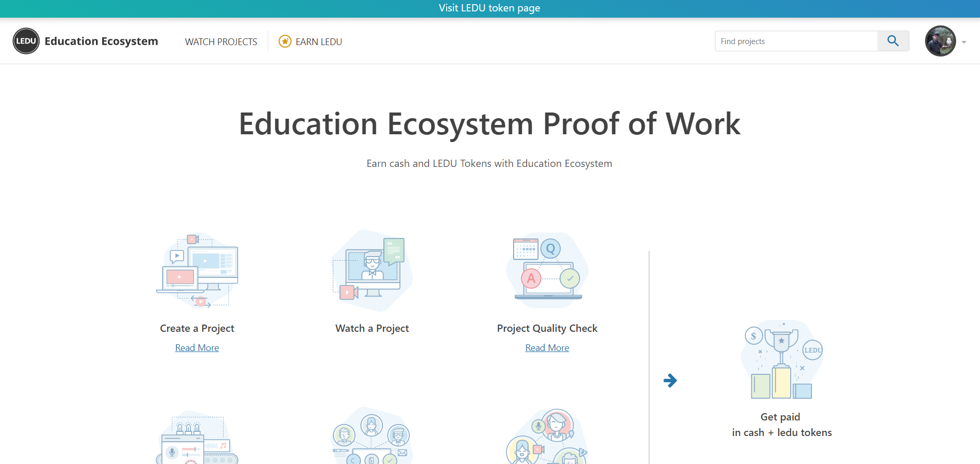980x464 pixels.
Task: Click the LEDU circular logo
Action: (26, 41)
